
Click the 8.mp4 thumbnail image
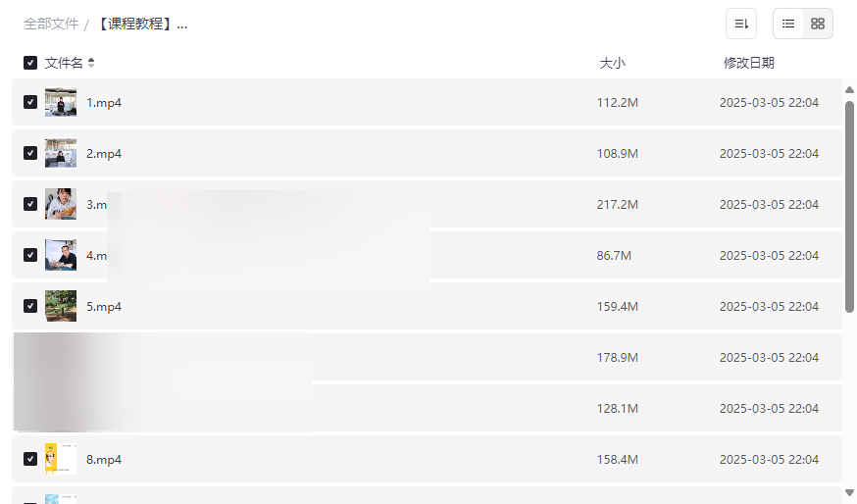coord(61,459)
